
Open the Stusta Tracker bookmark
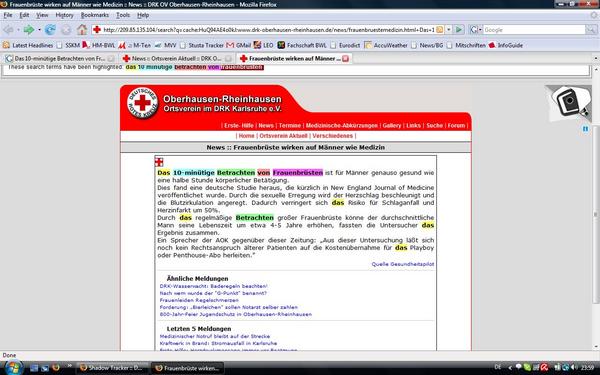202,45
